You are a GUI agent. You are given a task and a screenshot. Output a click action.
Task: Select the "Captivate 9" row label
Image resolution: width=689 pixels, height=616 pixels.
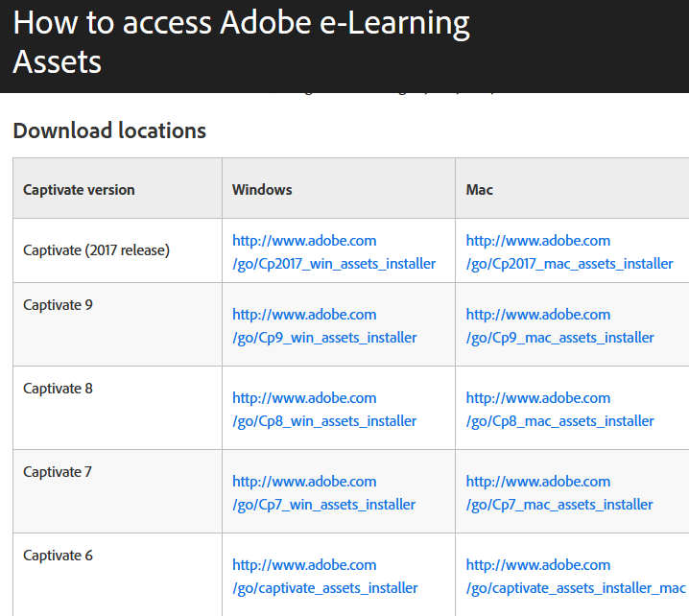coord(58,305)
